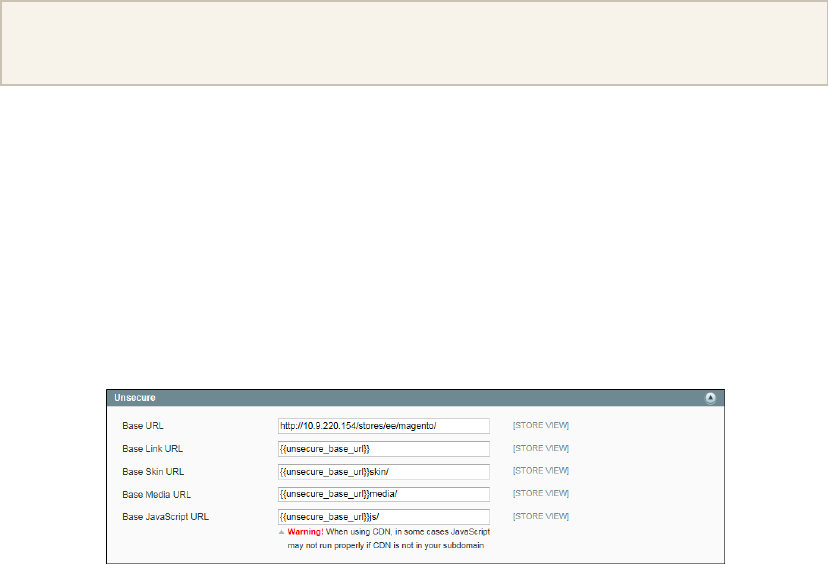Viewport: 828px width, 564px height.
Task: Click STORE VIEW scope next to Base Skin URL
Action: (x=541, y=471)
